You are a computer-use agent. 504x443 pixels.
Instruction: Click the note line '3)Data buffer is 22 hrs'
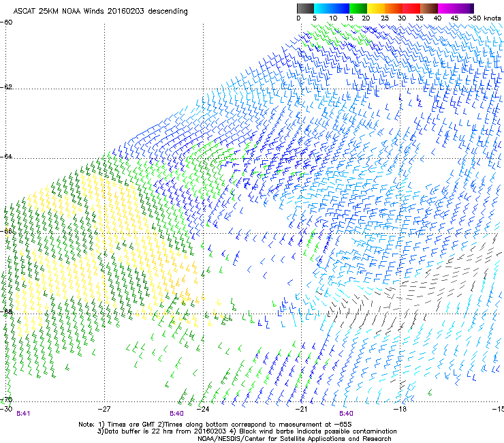(247, 431)
